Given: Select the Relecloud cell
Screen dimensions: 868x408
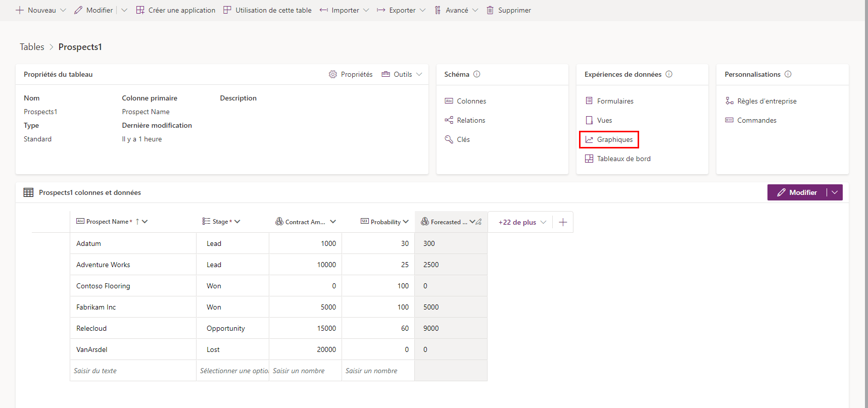Looking at the screenshot, I should coord(133,328).
